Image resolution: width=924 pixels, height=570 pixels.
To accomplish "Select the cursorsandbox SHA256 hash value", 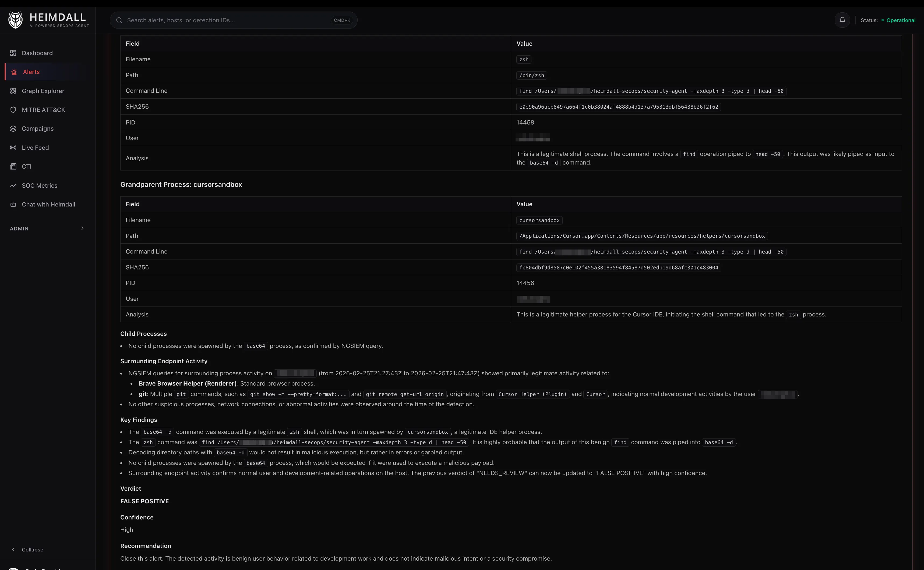I will click(618, 268).
